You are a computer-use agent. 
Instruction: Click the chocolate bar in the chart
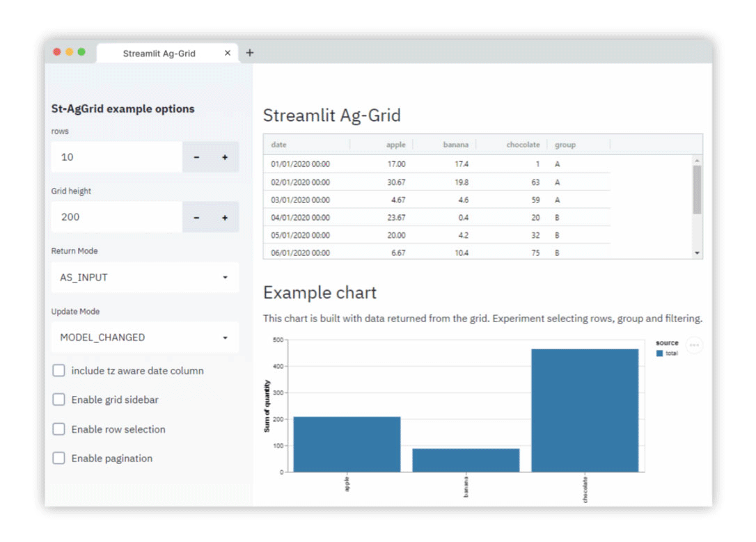click(x=585, y=411)
